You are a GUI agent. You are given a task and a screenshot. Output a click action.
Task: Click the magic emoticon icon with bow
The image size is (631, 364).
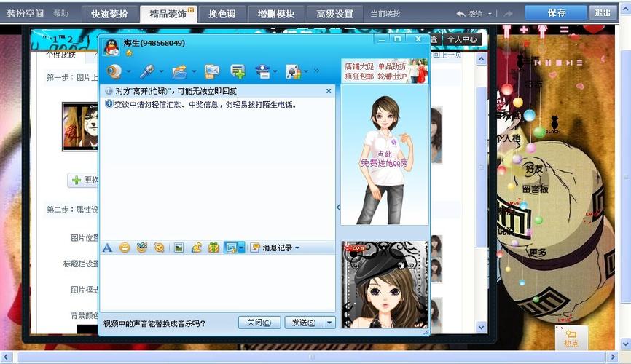(141, 248)
